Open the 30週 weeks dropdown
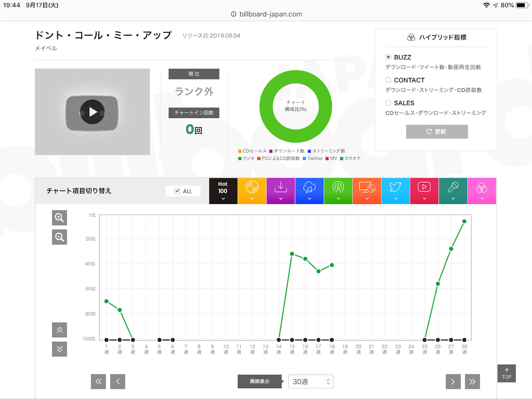The image size is (532, 399). tap(311, 382)
